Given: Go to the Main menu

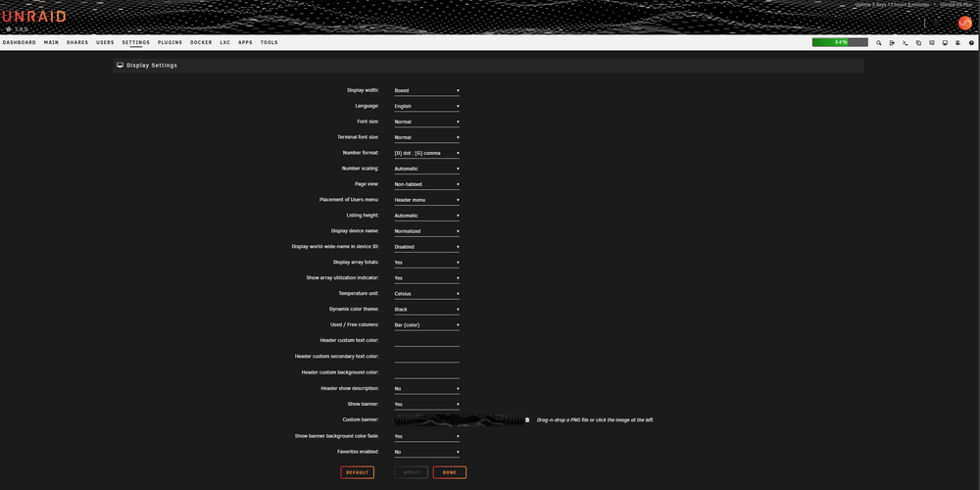Looking at the screenshot, I should point(51,42).
